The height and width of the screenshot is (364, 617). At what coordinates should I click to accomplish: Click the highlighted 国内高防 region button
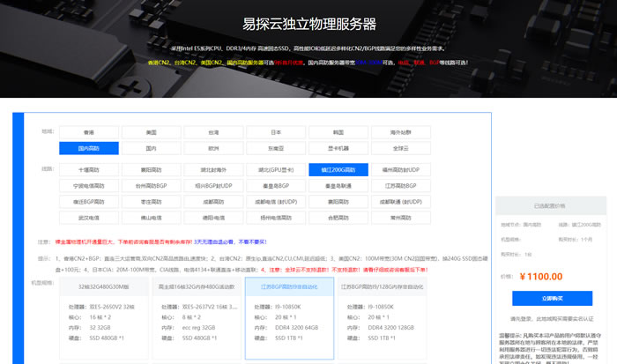coord(89,148)
